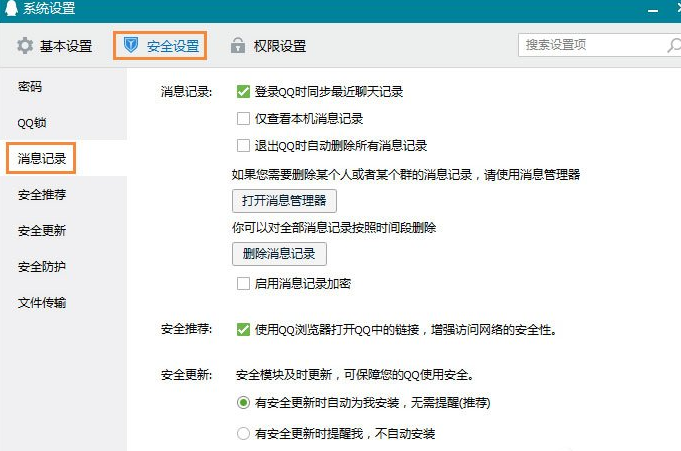Viewport: 681px width, 451px height.
Task: Uncheck 使用QQ浏览器打开QQ中的链接 option
Action: click(243, 329)
